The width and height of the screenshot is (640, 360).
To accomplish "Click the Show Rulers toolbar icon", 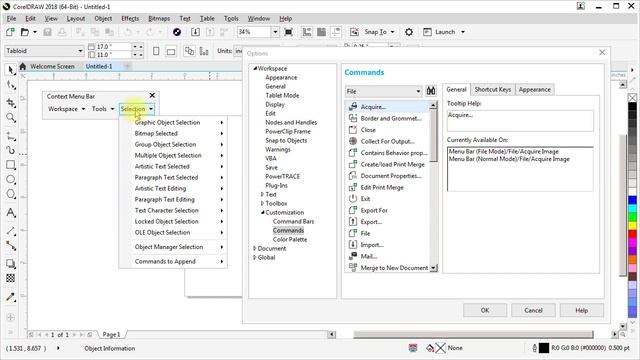I will tap(307, 32).
